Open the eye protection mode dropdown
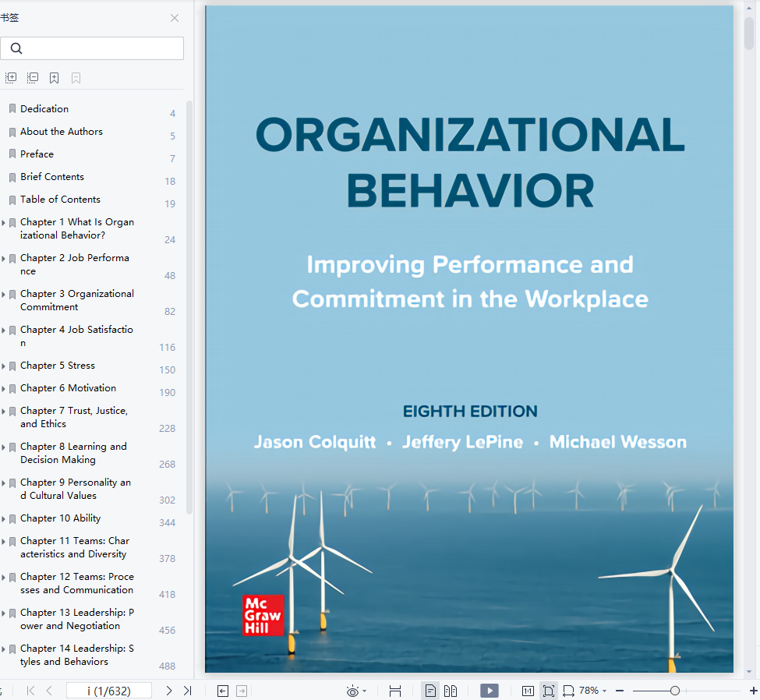This screenshot has width=760, height=700. (365, 691)
